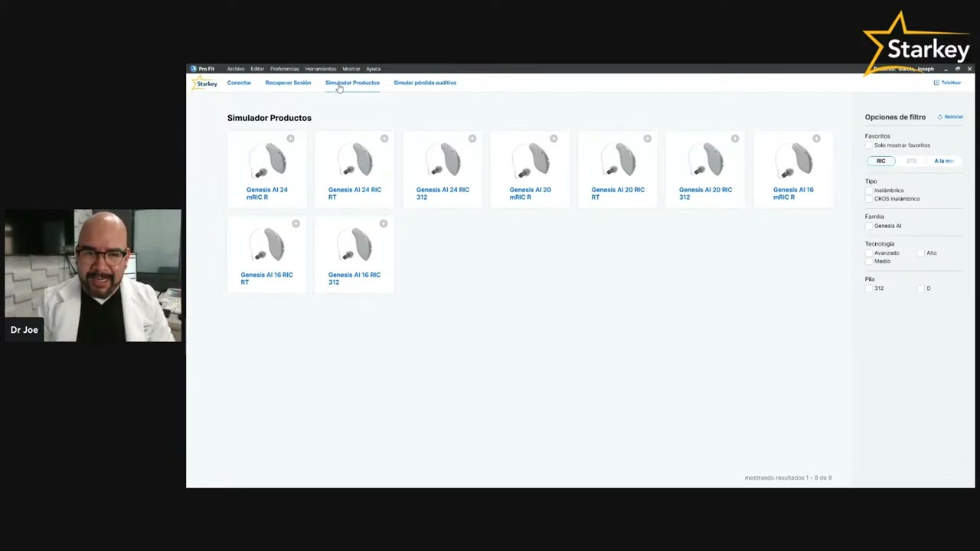Check the 312 battery filter
This screenshot has height=551, width=980.
(869, 289)
